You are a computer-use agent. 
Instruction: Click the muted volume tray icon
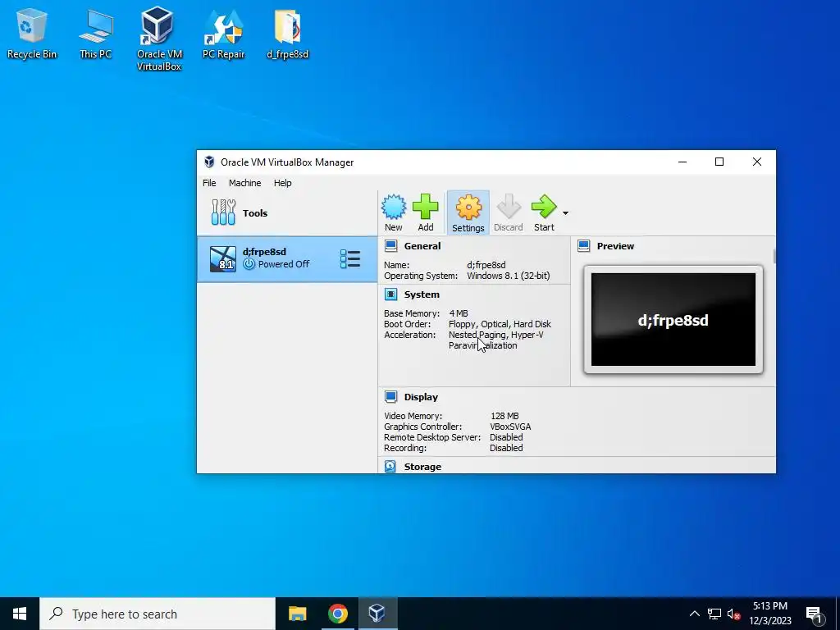(734, 614)
